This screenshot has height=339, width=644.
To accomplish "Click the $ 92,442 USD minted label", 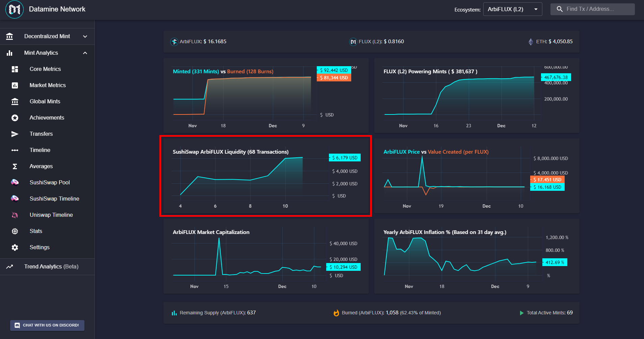I will coord(334,70).
